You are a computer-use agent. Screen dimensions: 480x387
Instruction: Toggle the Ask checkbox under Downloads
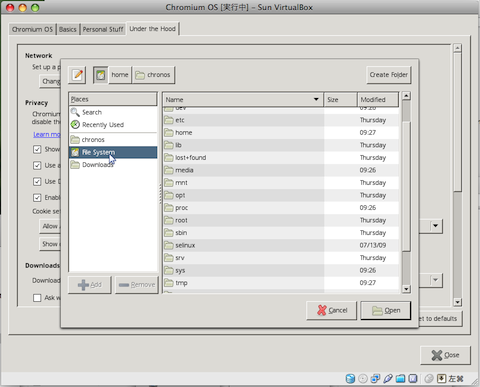point(37,298)
